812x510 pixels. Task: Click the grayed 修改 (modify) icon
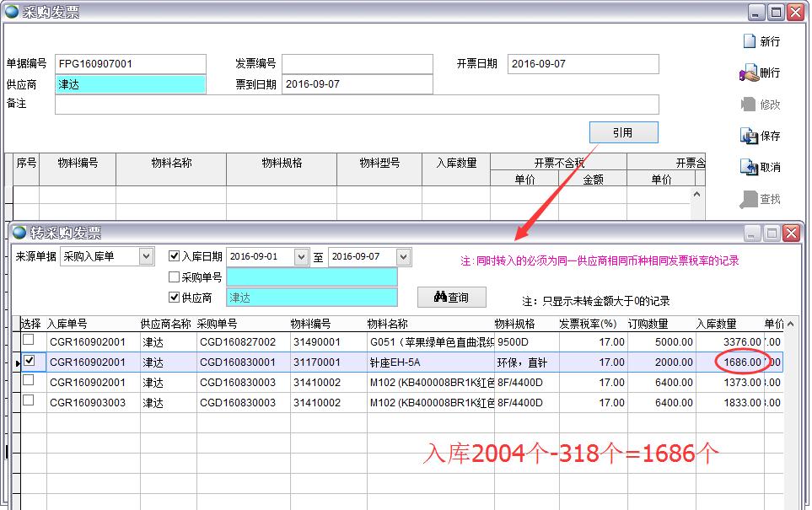click(x=749, y=105)
